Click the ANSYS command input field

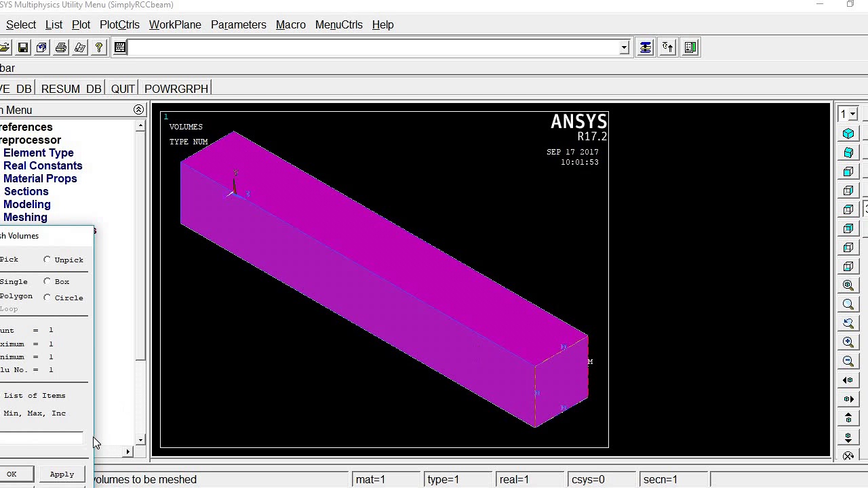372,47
